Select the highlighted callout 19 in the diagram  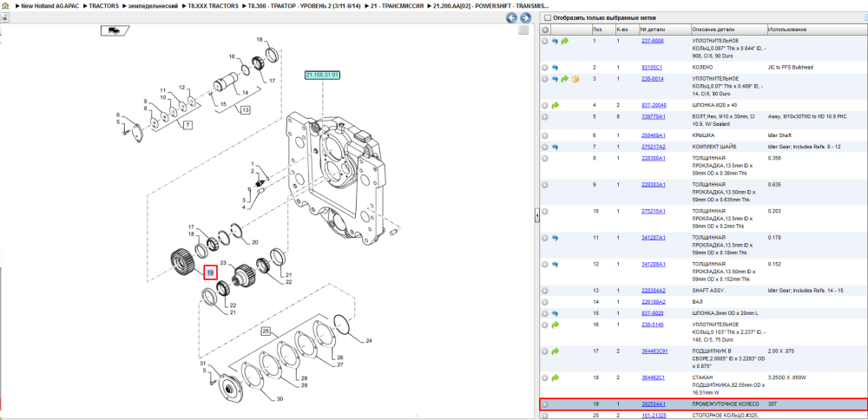point(210,272)
